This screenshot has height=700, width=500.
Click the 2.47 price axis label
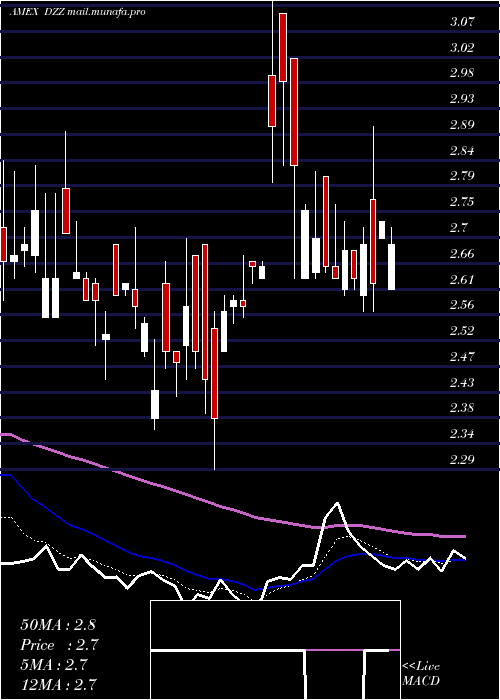462,357
